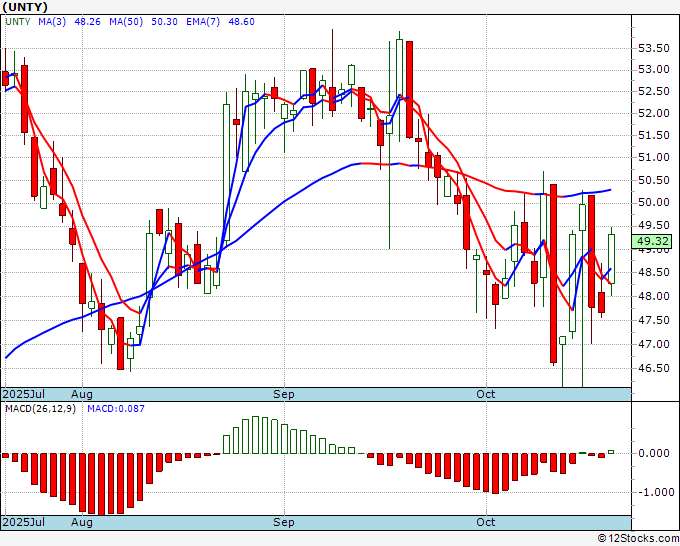Click the last green MACD histogram bar
Image resolution: width=680 pixels, height=546 pixels.
pyautogui.click(x=611, y=452)
